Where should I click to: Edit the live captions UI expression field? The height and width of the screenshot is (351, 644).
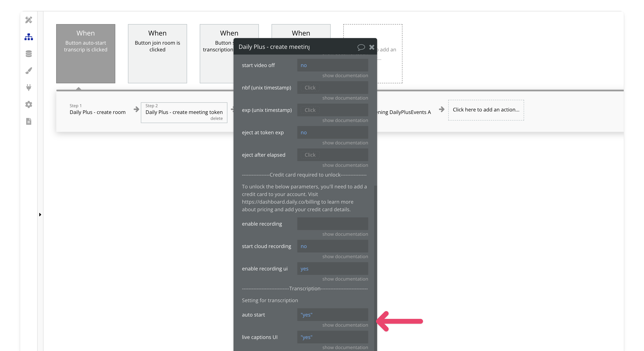pos(333,337)
